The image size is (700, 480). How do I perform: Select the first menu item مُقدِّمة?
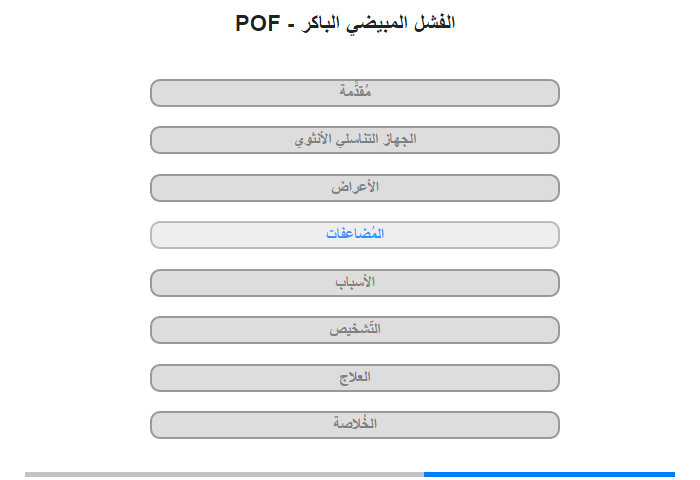(x=355, y=93)
